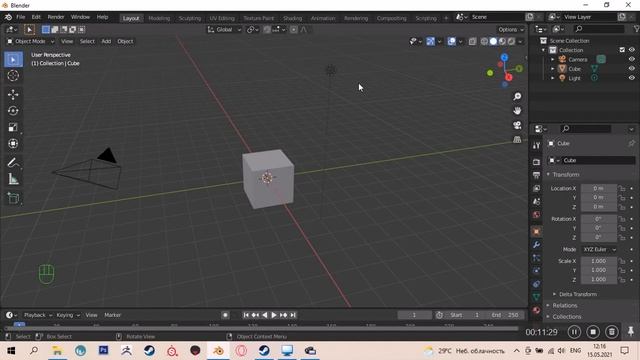Stop the screen recording

[593, 332]
